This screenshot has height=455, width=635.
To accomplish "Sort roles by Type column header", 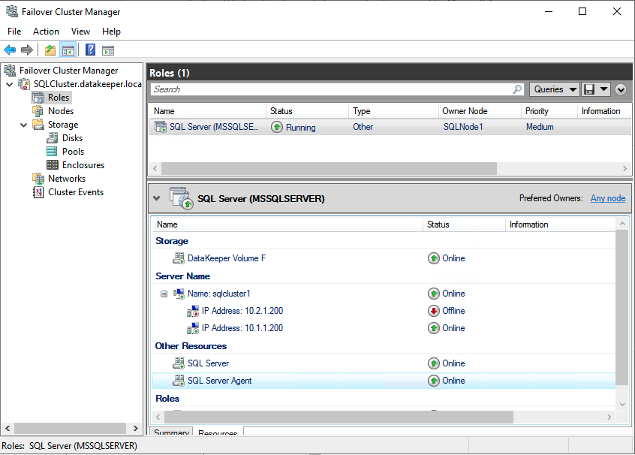I will tap(393, 111).
